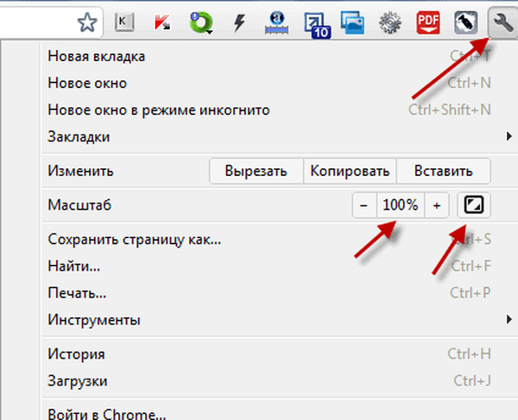Open Новая вкладка menu item
Screen dimensions: 518x420
click(97, 57)
